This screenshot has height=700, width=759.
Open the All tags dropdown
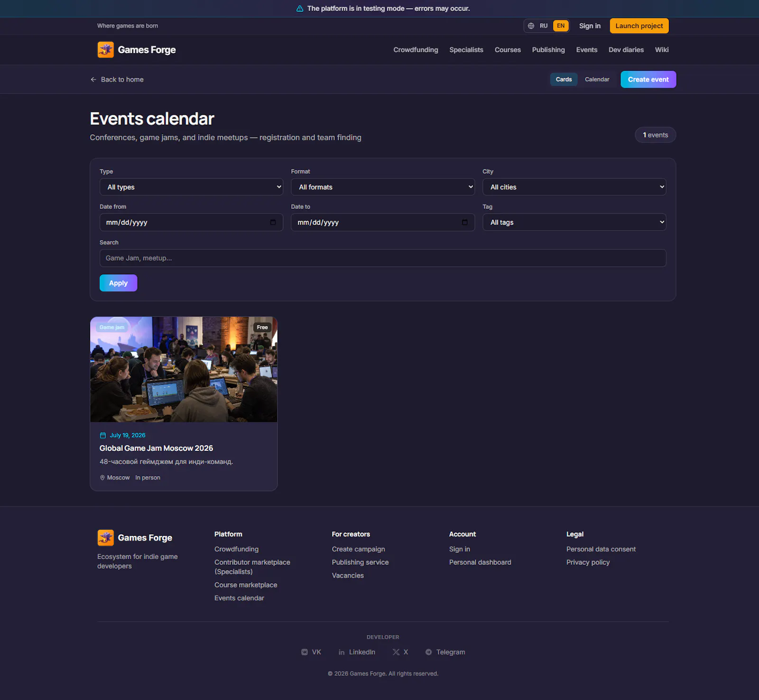(x=574, y=222)
